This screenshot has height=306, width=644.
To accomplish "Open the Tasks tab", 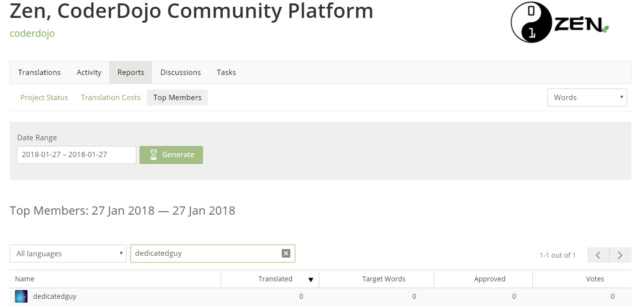I will pyautogui.click(x=226, y=73).
